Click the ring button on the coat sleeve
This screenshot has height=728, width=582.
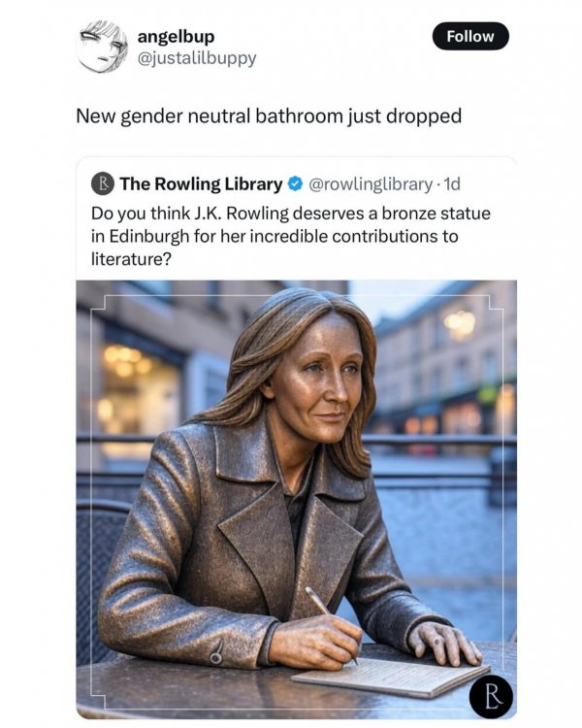[216, 655]
